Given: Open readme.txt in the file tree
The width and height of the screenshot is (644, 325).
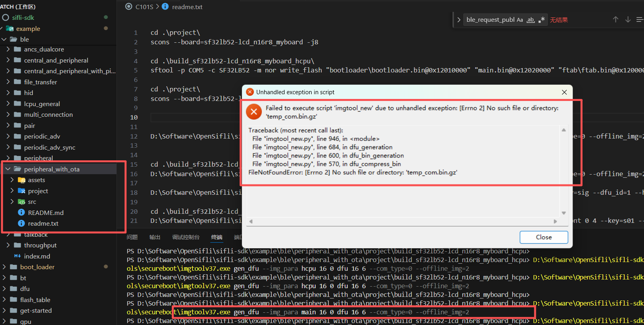Looking at the screenshot, I should point(43,223).
